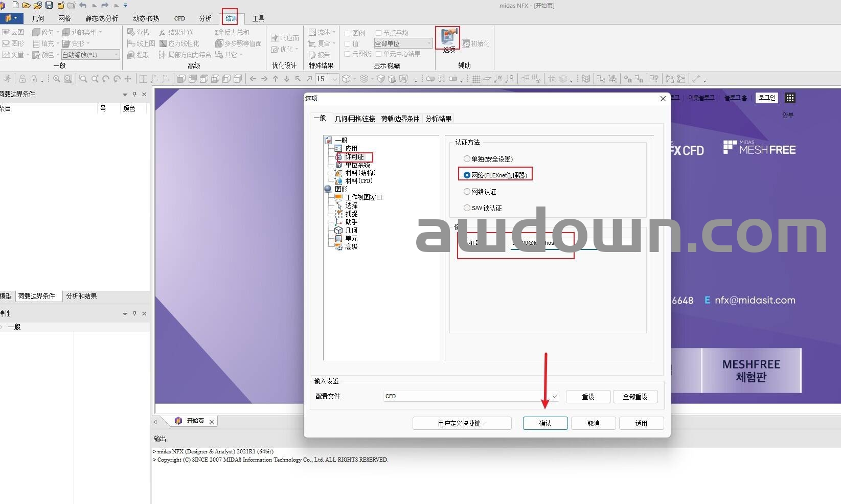841x504 pixels.
Task: Click the 选项 (Options) ribbon icon
Action: point(448,37)
